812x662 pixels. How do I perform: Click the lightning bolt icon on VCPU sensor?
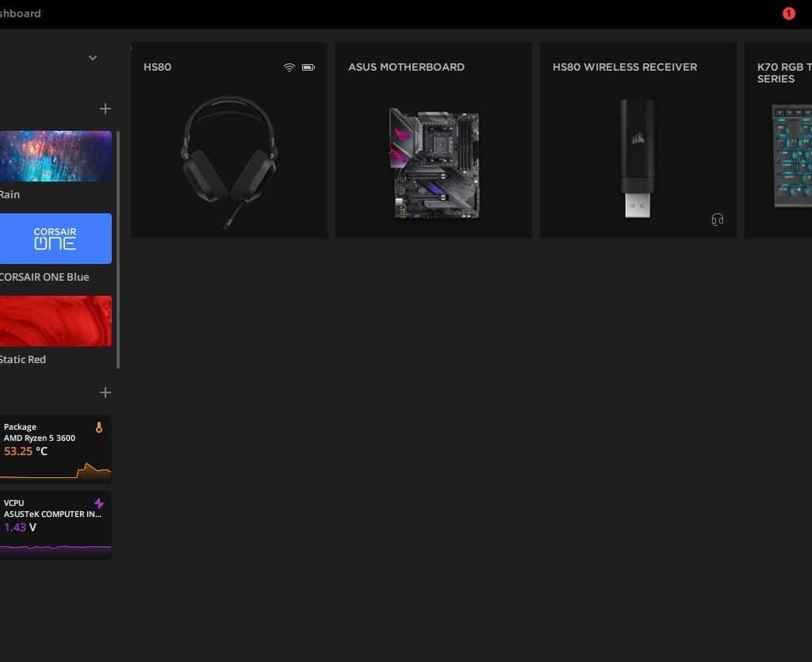[x=99, y=503]
